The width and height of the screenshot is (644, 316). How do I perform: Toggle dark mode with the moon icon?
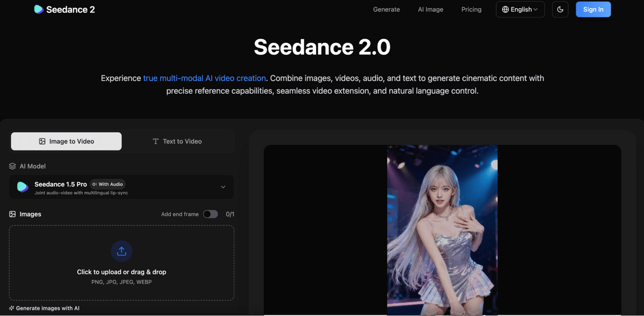560,9
